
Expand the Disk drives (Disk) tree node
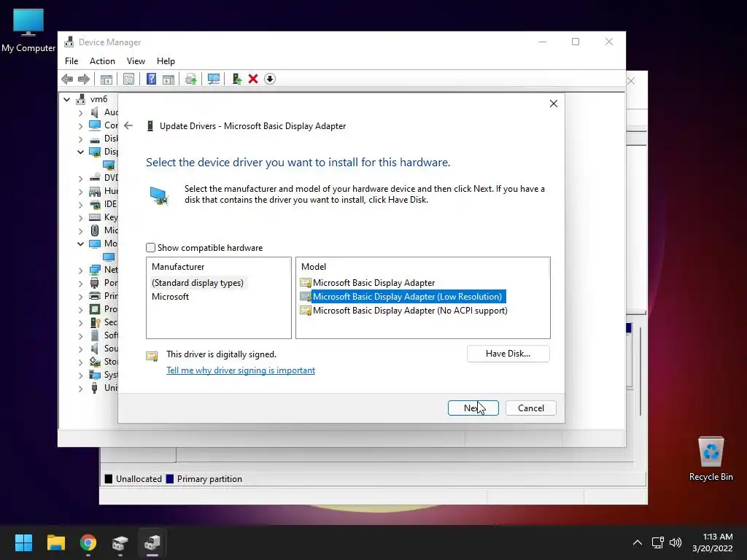80,139
